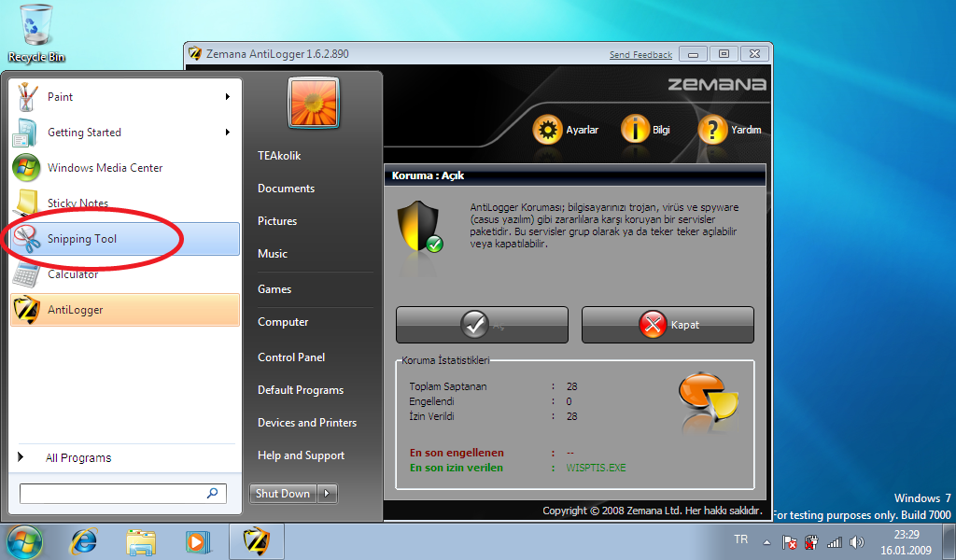956x560 pixels.
Task: Show hidden tray icons arrow
Action: (x=767, y=542)
